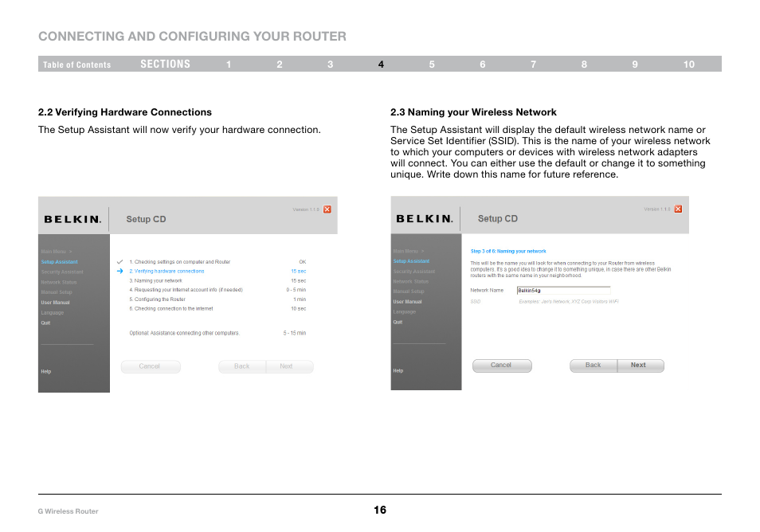Select '2. Verifying hardware connections' step

(x=166, y=272)
